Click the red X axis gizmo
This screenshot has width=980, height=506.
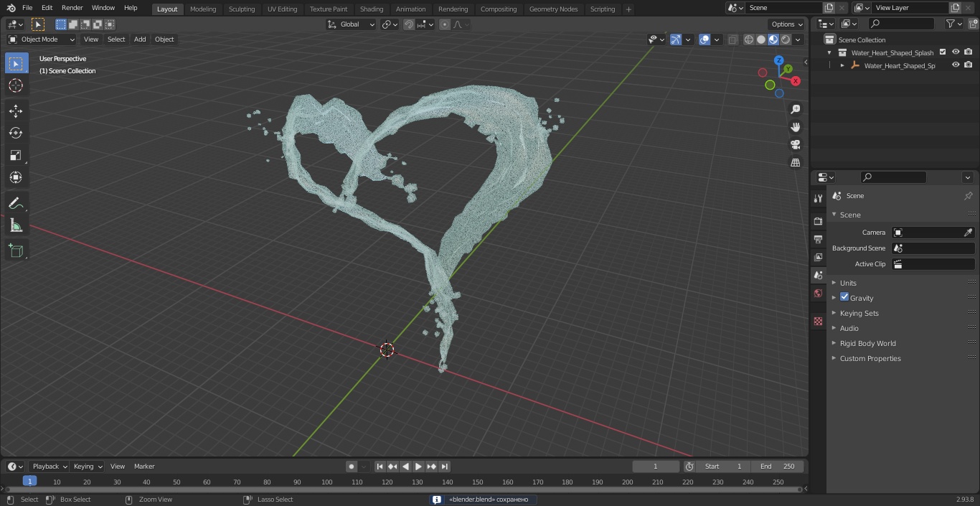click(796, 81)
